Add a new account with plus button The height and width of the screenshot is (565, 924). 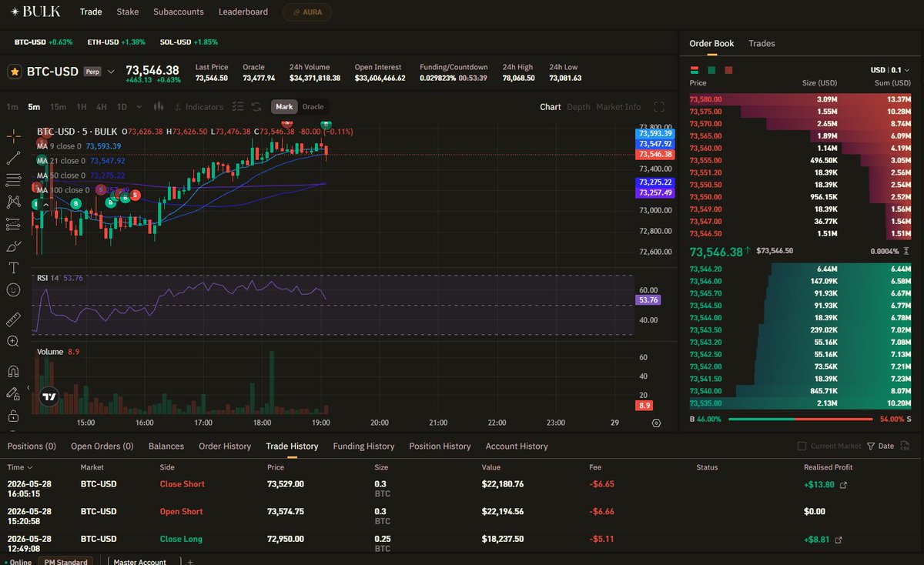click(x=189, y=562)
